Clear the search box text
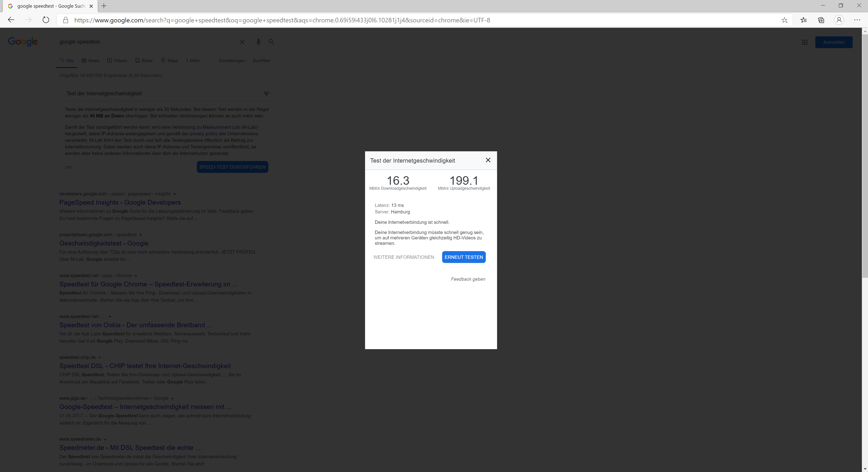Screen dimensions: 868x472 242,42
